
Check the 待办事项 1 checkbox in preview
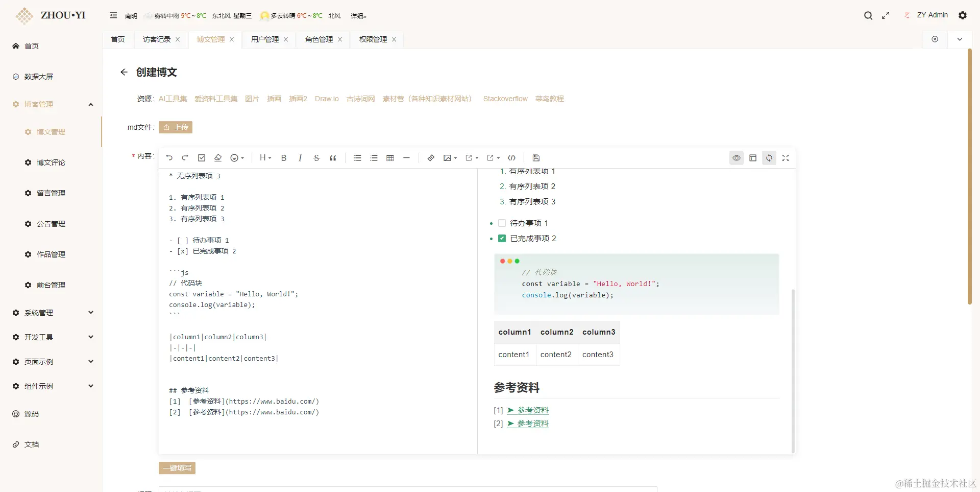[502, 223]
